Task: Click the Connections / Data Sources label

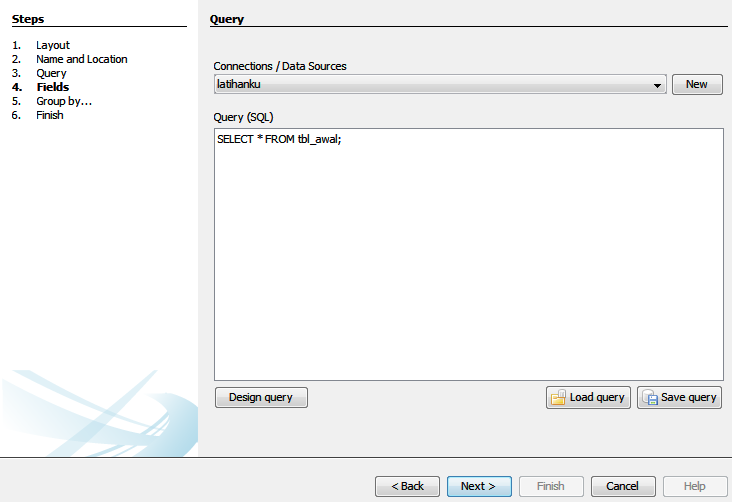Action: (x=280, y=66)
